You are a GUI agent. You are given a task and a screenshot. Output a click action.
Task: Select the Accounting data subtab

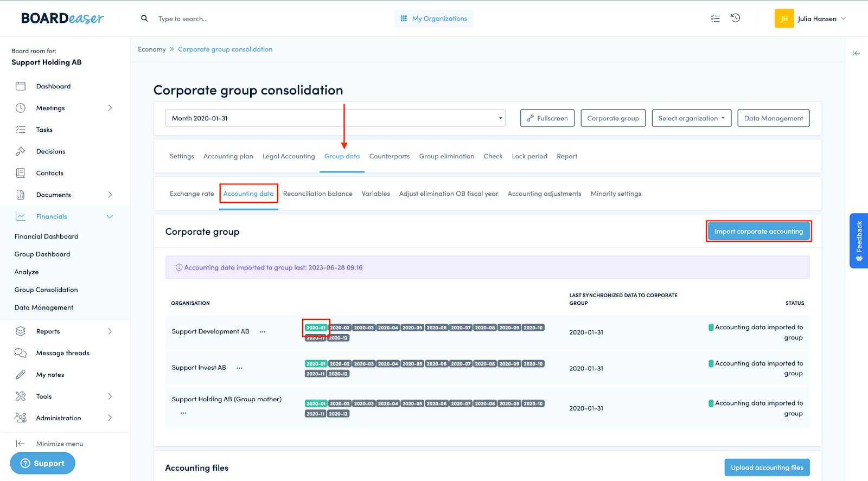[248, 194]
